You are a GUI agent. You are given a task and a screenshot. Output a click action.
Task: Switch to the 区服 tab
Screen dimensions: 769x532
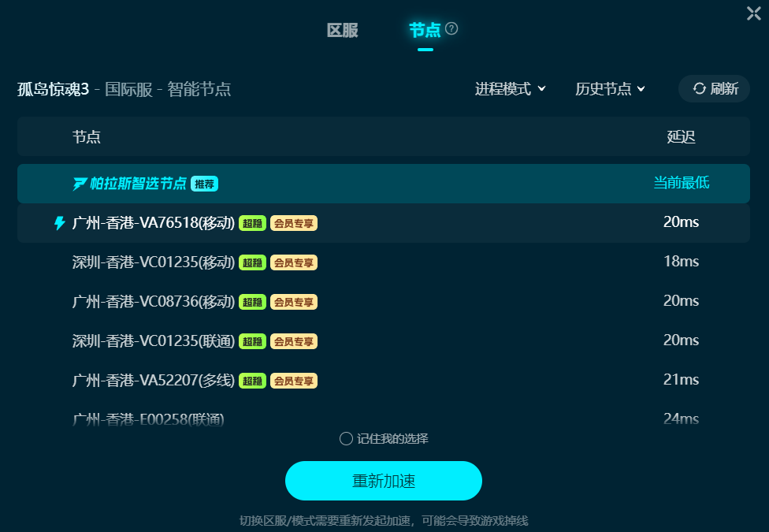(x=342, y=31)
